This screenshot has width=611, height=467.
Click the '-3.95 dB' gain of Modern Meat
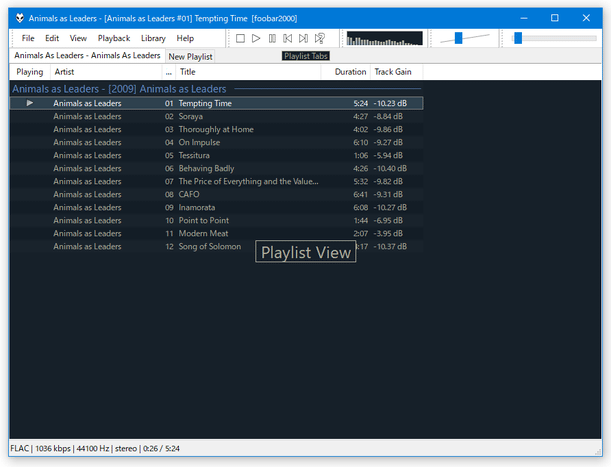(388, 233)
